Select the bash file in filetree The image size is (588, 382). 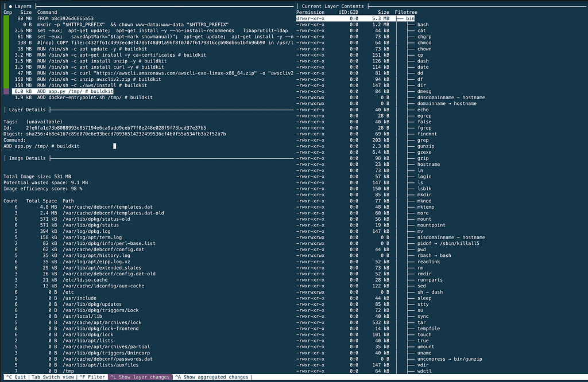coord(423,25)
